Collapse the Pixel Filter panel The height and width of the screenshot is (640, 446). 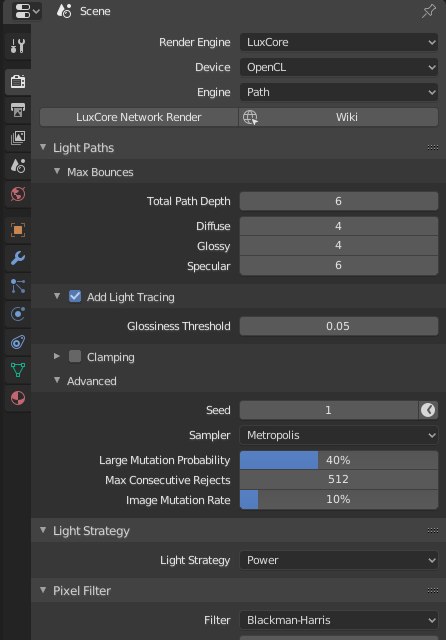click(x=43, y=590)
